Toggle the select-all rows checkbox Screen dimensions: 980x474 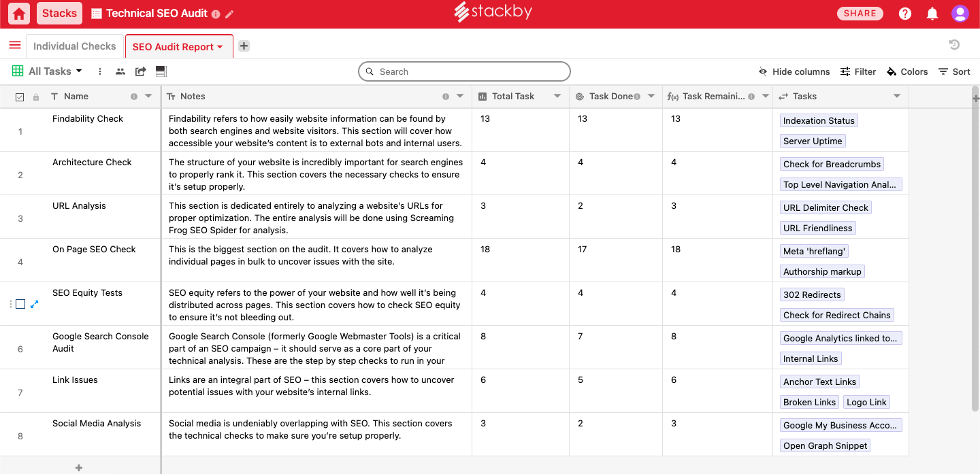click(x=20, y=97)
